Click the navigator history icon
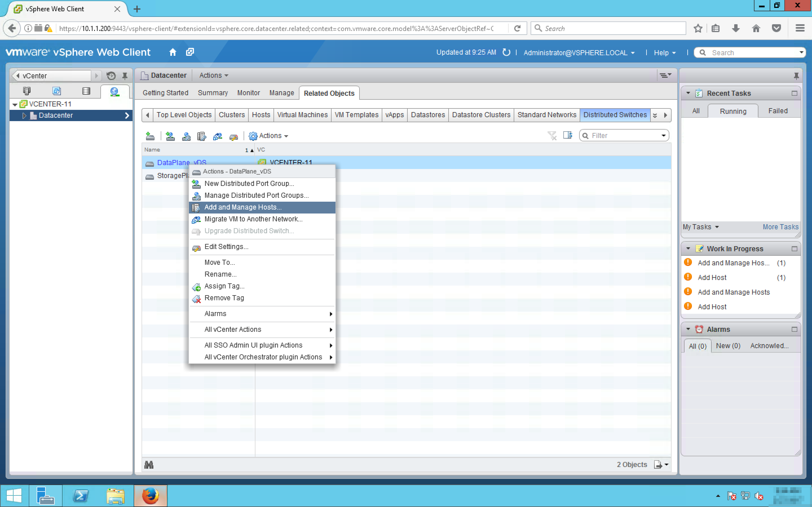812x507 pixels. coord(111,76)
